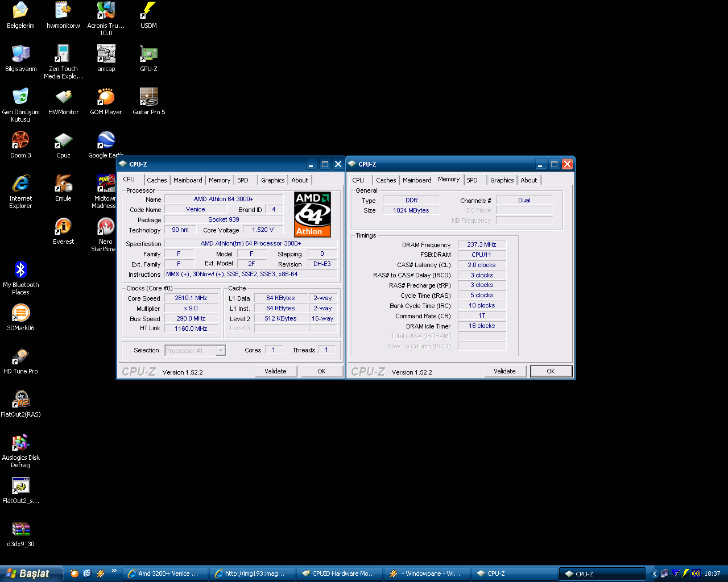
Task: Open the Belgelerim folder desktop icon
Action: click(20, 15)
